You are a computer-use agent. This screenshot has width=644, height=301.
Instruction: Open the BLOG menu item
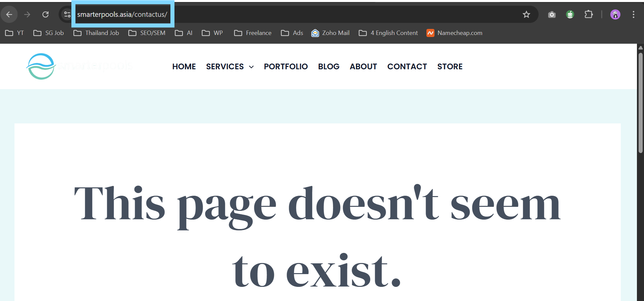[328, 67]
